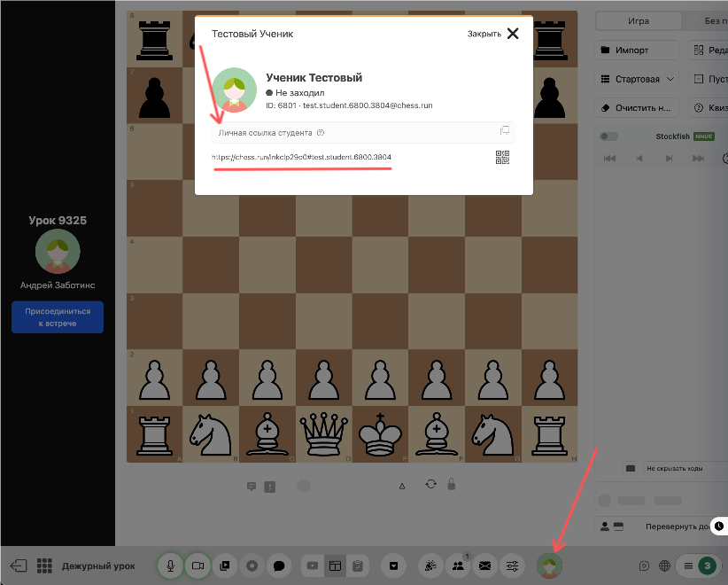Image resolution: width=728 pixels, height=585 pixels.
Task: Open the participants list icon
Action: (x=458, y=565)
